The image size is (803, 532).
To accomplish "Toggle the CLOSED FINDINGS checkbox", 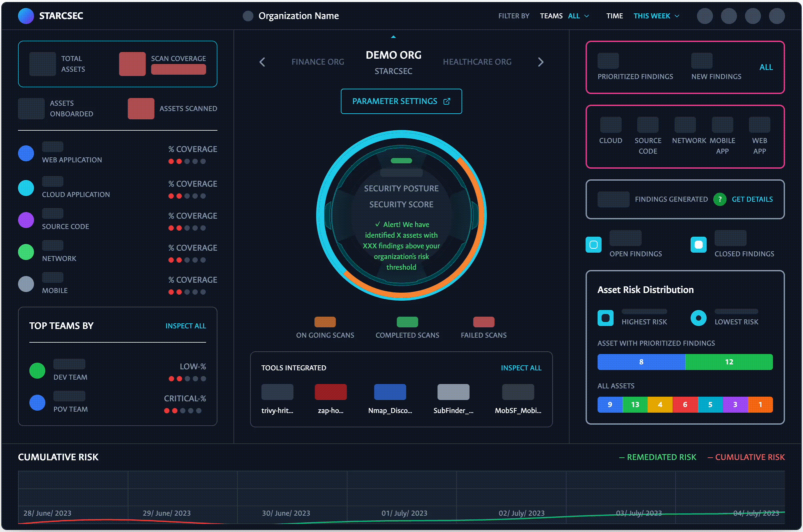I will click(699, 245).
